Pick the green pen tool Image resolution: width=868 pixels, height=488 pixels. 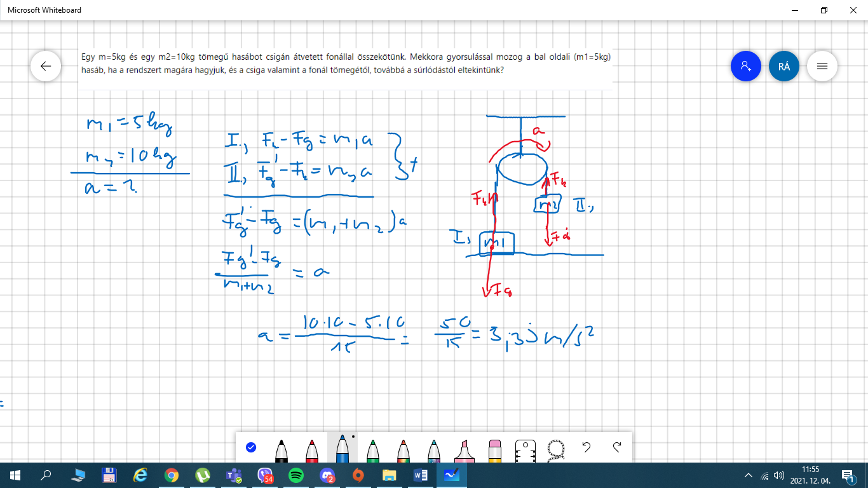point(373,450)
